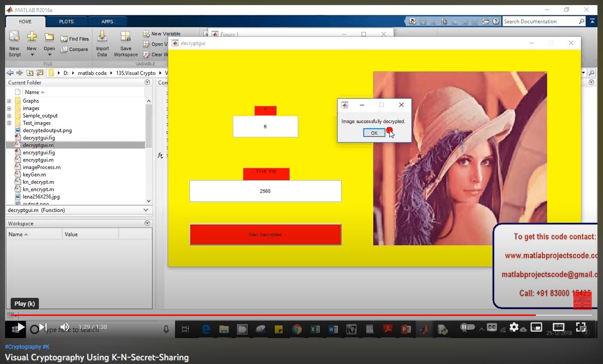Open the New dropdown arrow
603x364 pixels.
pyautogui.click(x=32, y=55)
